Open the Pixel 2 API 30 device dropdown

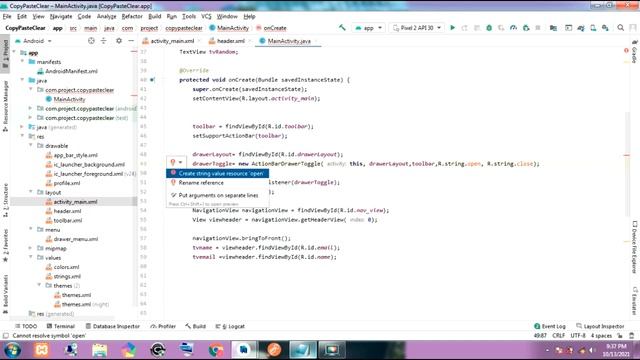417,28
